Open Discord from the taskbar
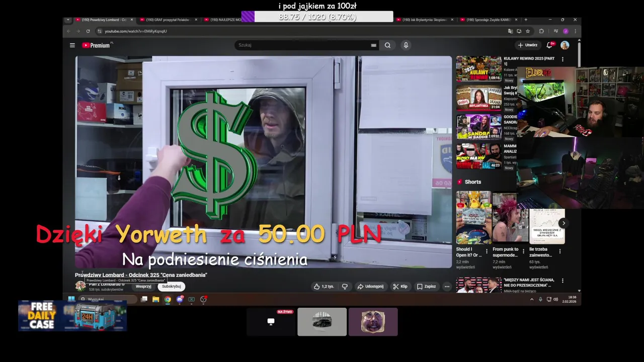 (180, 299)
